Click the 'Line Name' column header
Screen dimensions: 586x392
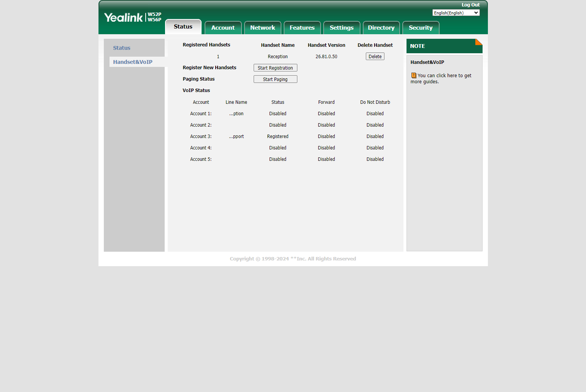[237, 102]
